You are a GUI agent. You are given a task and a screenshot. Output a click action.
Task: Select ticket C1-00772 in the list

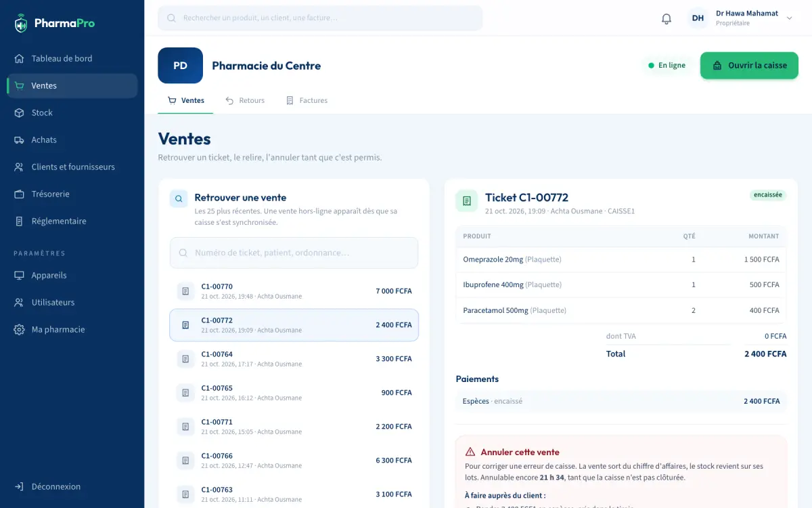click(294, 325)
